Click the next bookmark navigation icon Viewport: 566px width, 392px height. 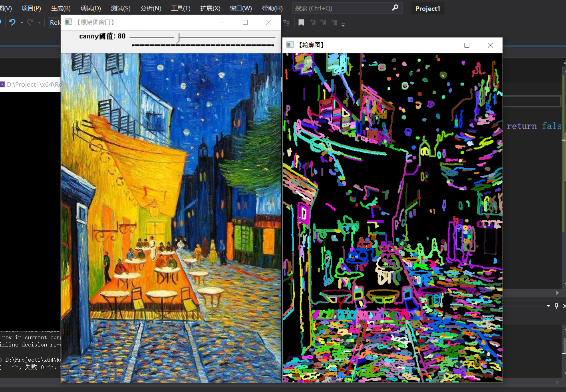324,22
